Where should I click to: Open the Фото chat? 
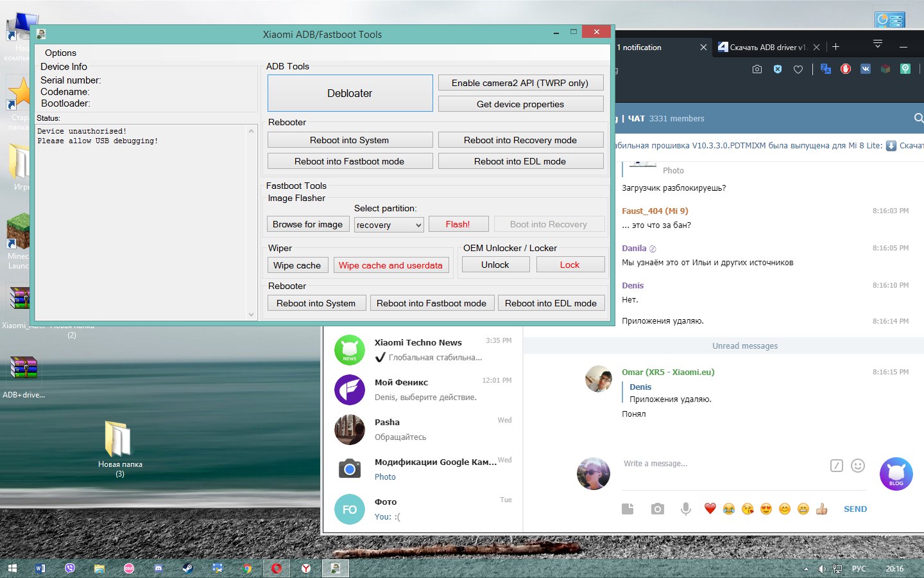click(x=423, y=509)
